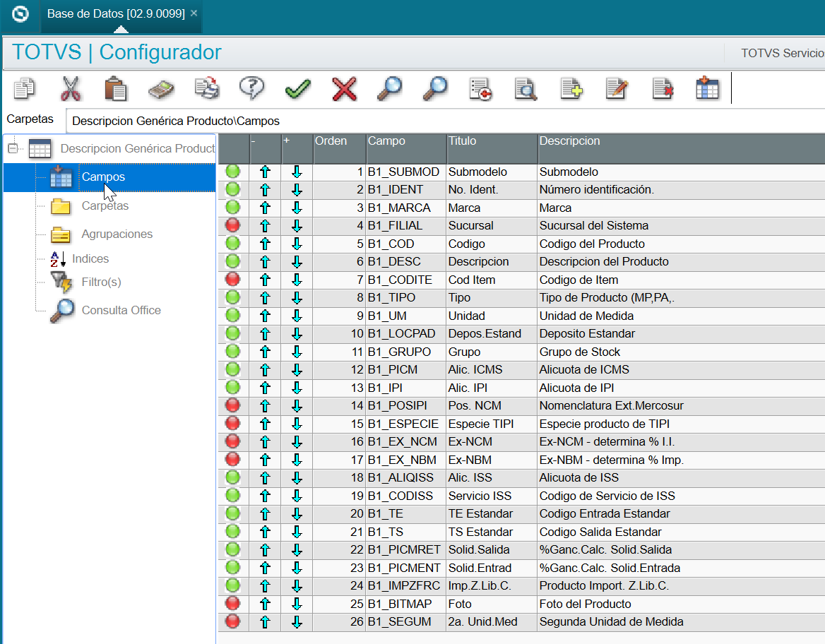
Task: Select the B1_LOCPAD field cell
Action: coord(406,333)
